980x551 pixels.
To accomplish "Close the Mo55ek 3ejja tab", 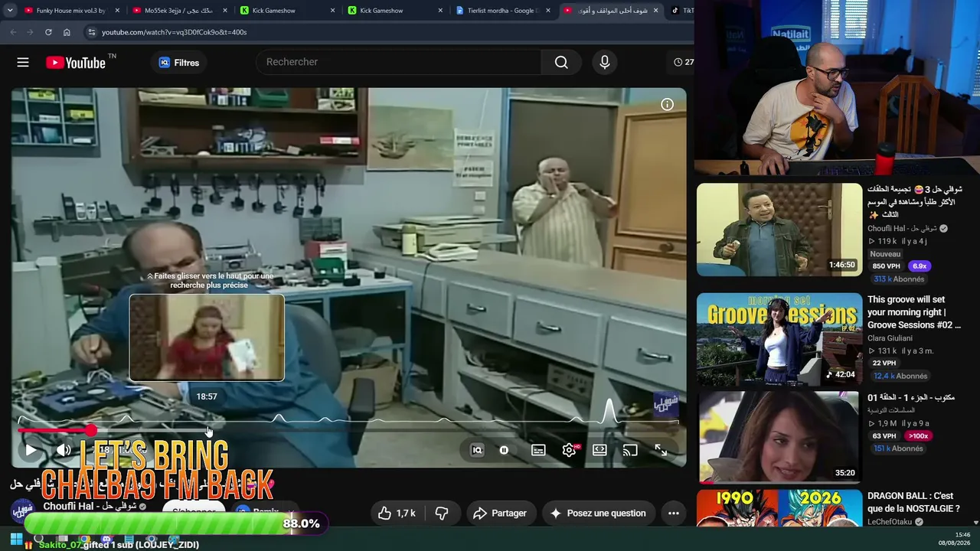I will tap(225, 11).
